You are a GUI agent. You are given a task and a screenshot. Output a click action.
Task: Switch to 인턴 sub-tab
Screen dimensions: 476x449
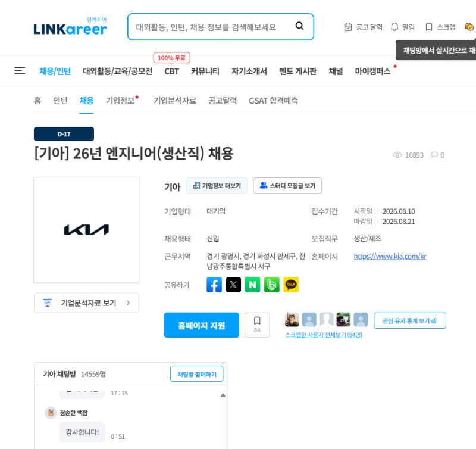tap(60, 101)
